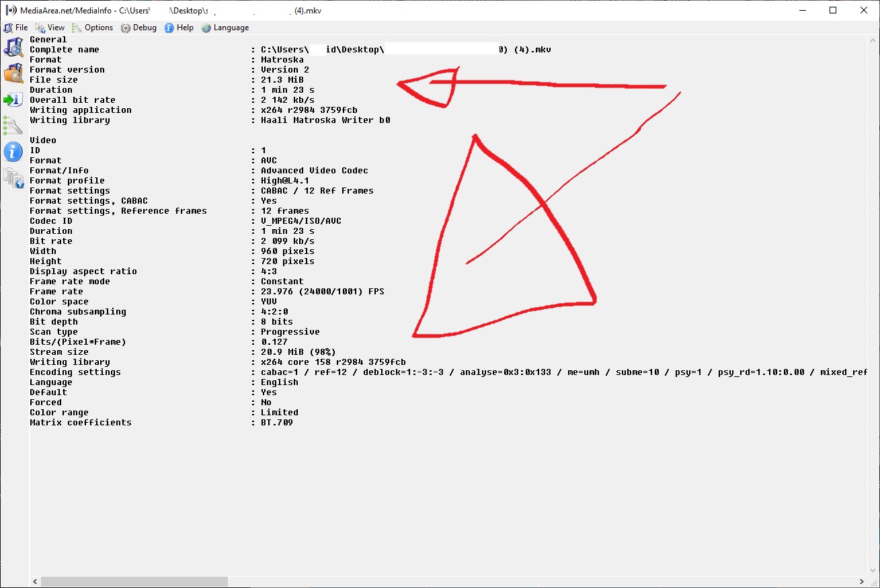The image size is (880, 588).
Task: Click the horizontal scrollbar left arrow
Action: 36,581
